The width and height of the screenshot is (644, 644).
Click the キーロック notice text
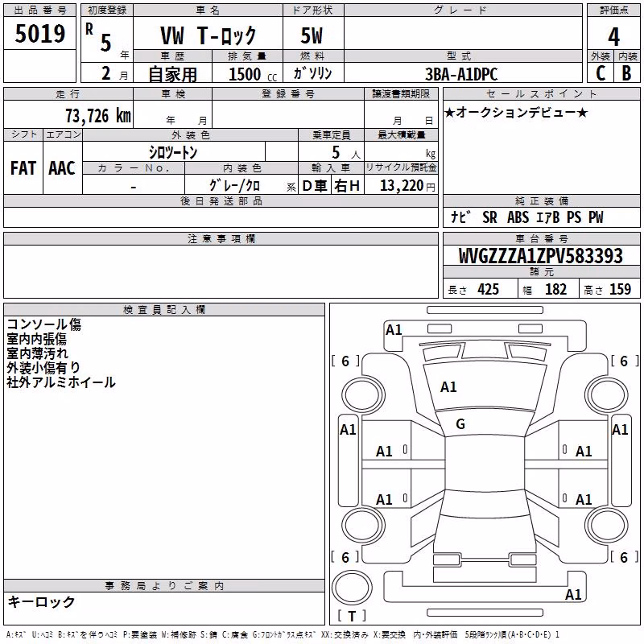click(41, 602)
